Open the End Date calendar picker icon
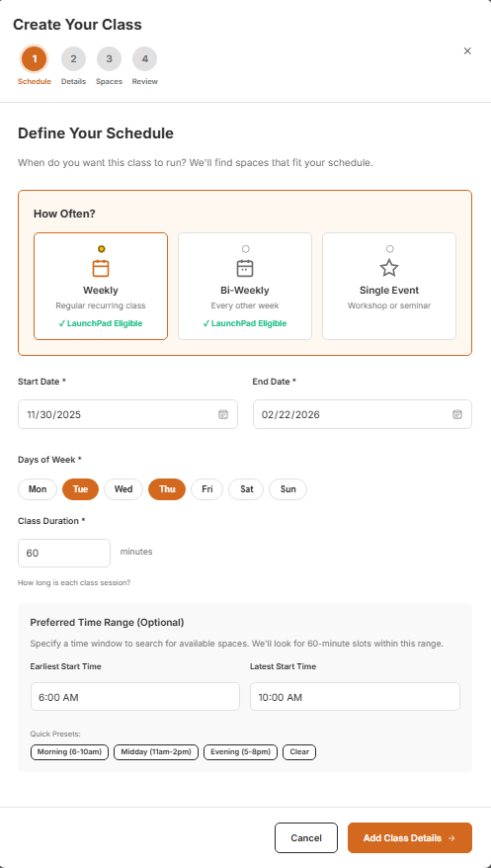 (457, 414)
